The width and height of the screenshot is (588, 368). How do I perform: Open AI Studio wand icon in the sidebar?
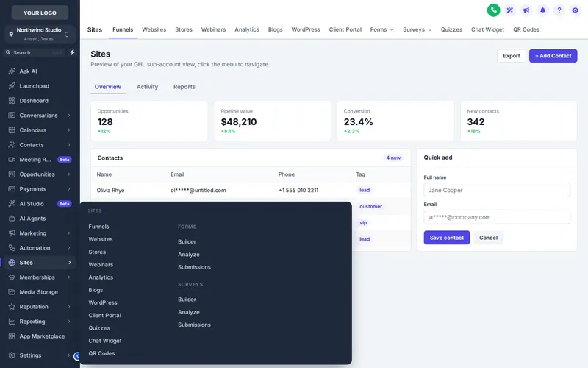pyautogui.click(x=12, y=204)
